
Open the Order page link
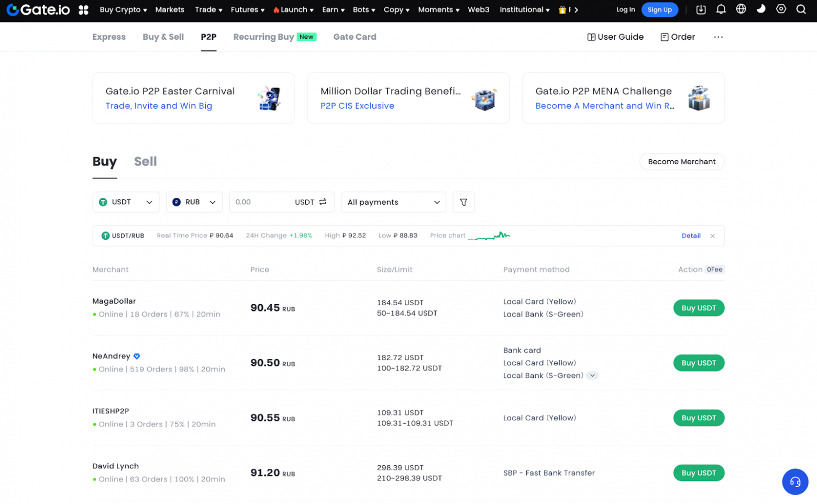[678, 37]
